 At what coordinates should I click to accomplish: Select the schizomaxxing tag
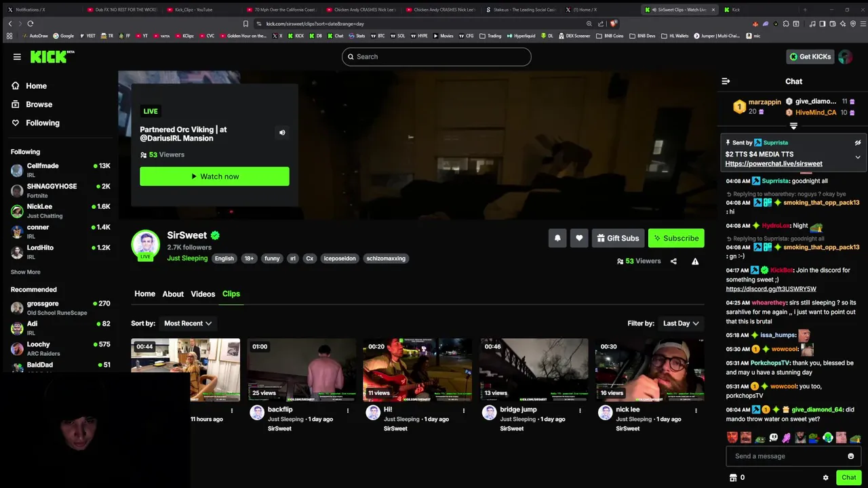386,258
